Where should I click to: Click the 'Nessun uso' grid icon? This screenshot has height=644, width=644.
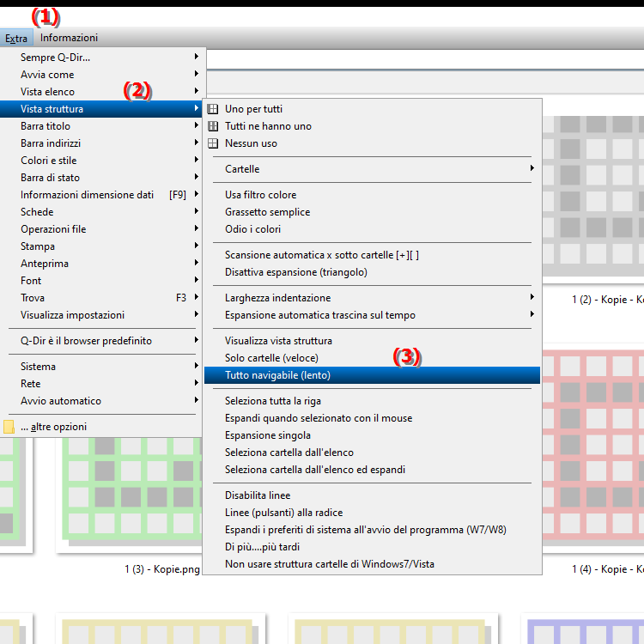point(213,143)
